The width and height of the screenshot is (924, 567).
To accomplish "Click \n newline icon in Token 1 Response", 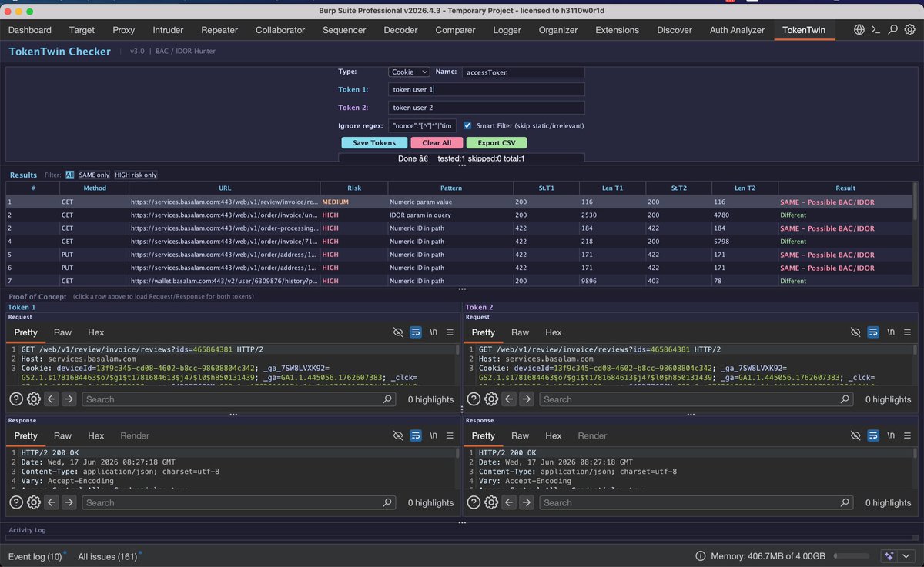I will 434,435.
